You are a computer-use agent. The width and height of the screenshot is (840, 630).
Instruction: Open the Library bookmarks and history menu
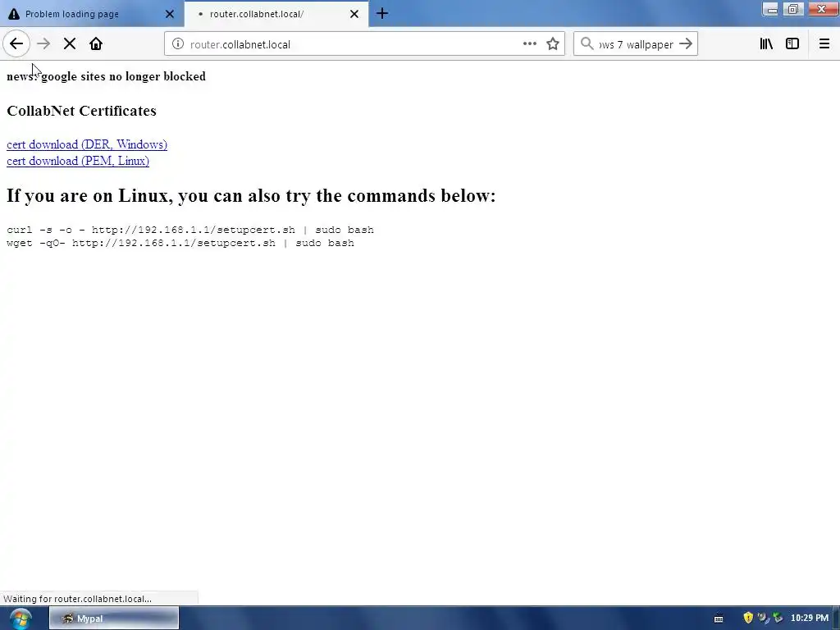[766, 44]
